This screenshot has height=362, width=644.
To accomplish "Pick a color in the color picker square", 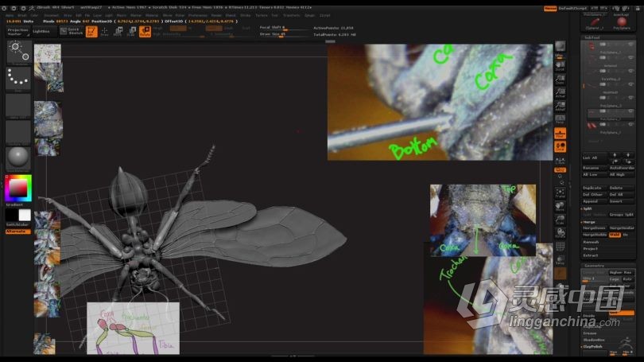I will [18, 189].
